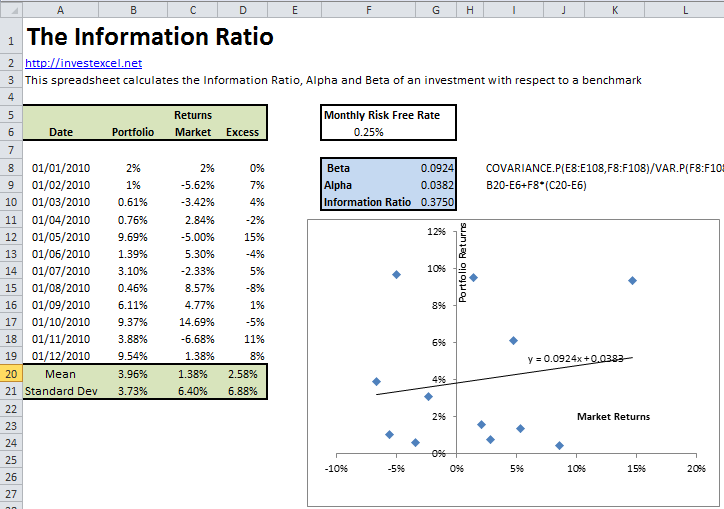The width and height of the screenshot is (724, 509).
Task: Select the title cell The Information Ratio
Action: click(150, 37)
